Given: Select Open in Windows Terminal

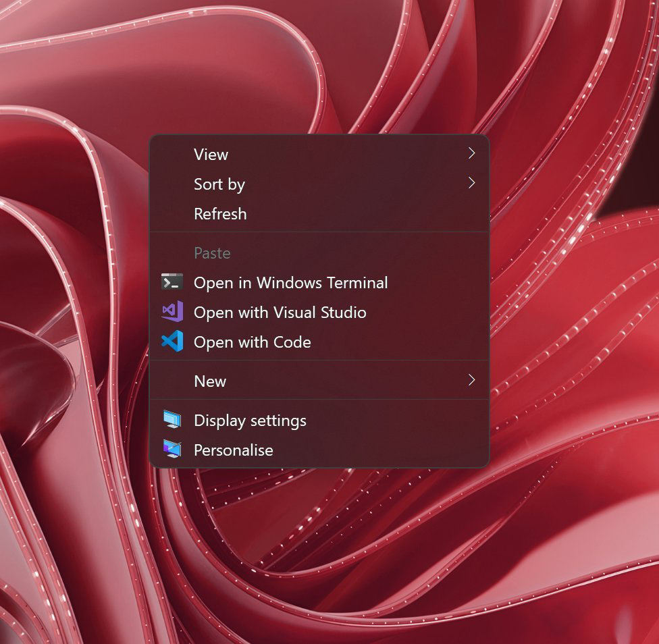Looking at the screenshot, I should pos(291,282).
